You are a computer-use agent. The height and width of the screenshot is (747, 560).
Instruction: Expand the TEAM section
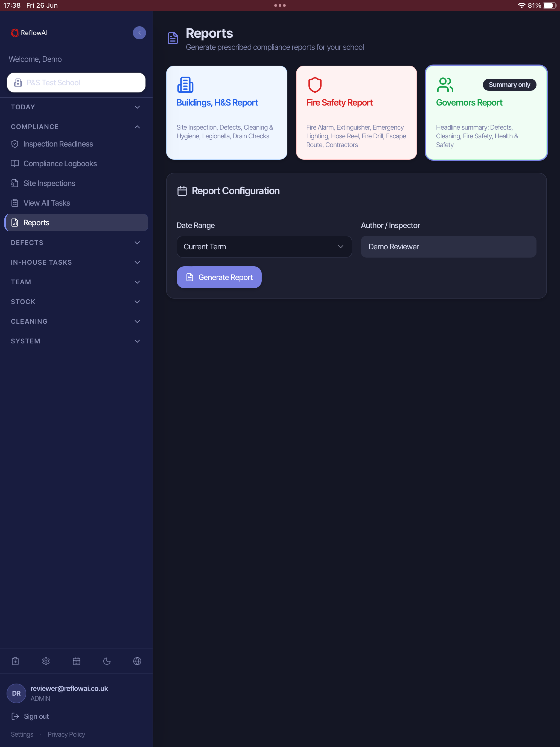pos(76,282)
